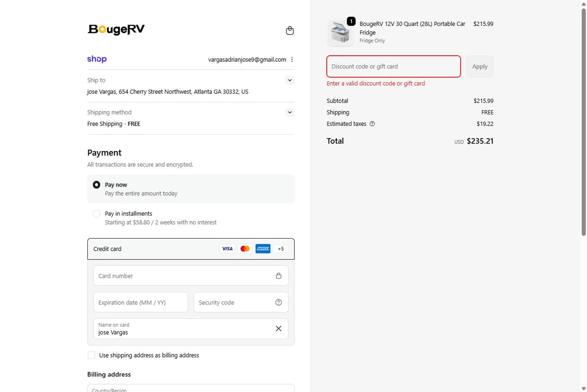Click the quantity badge on fridge thumbnail
The width and height of the screenshot is (587, 392).
(351, 21)
